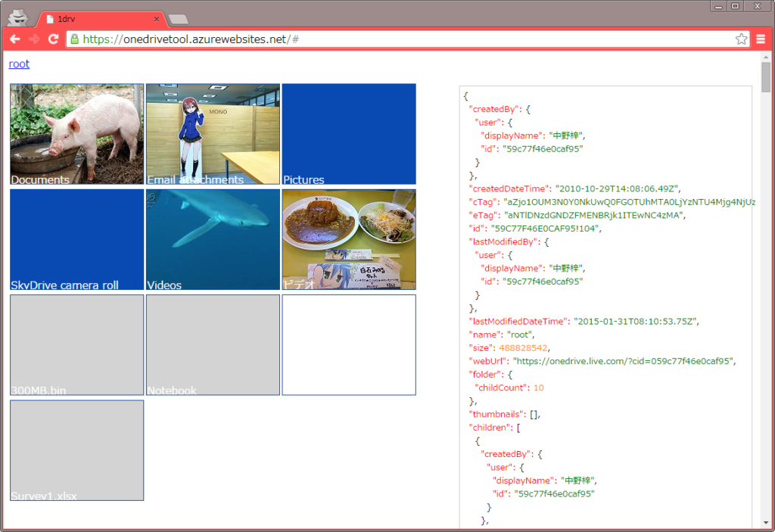Close the 1drv tab with its x icon
Image resolution: width=775 pixels, height=532 pixels.
pos(156,17)
